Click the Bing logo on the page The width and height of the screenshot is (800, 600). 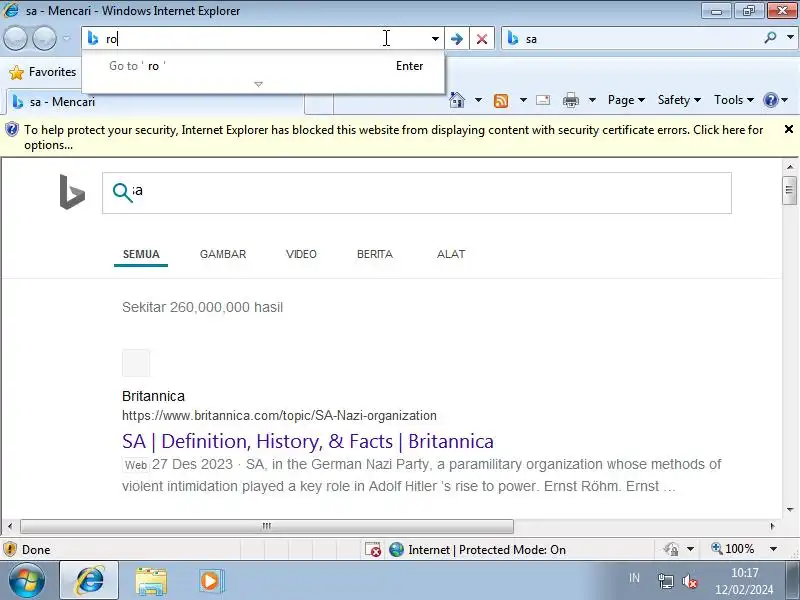click(72, 192)
